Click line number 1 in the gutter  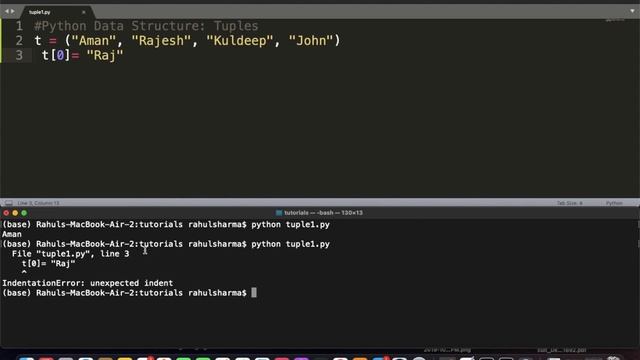(19, 26)
